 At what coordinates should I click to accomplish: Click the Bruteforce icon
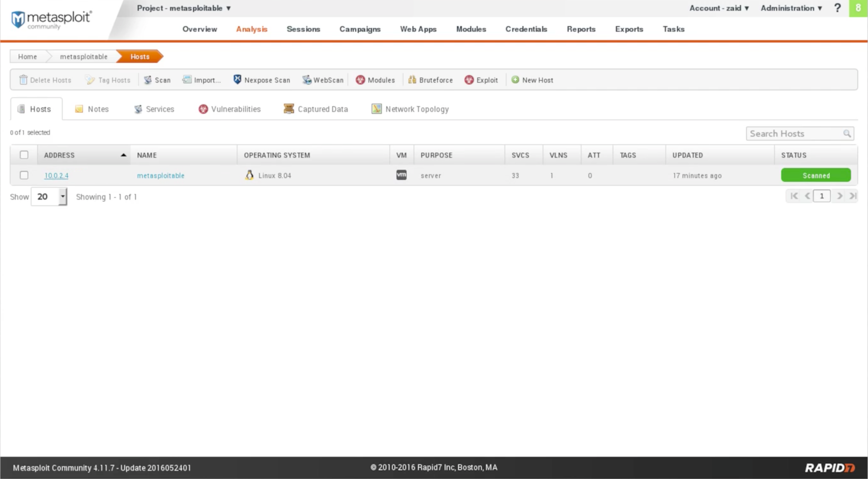412,80
